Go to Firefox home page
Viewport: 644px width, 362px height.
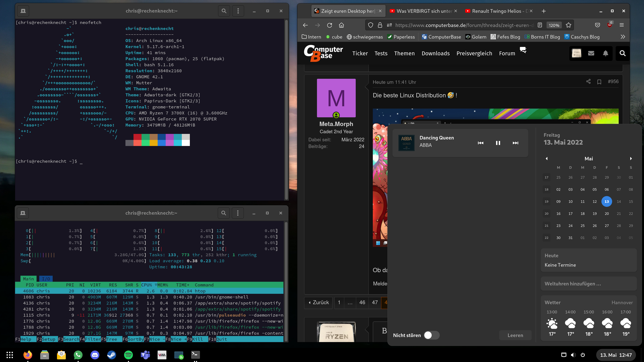pos(341,25)
